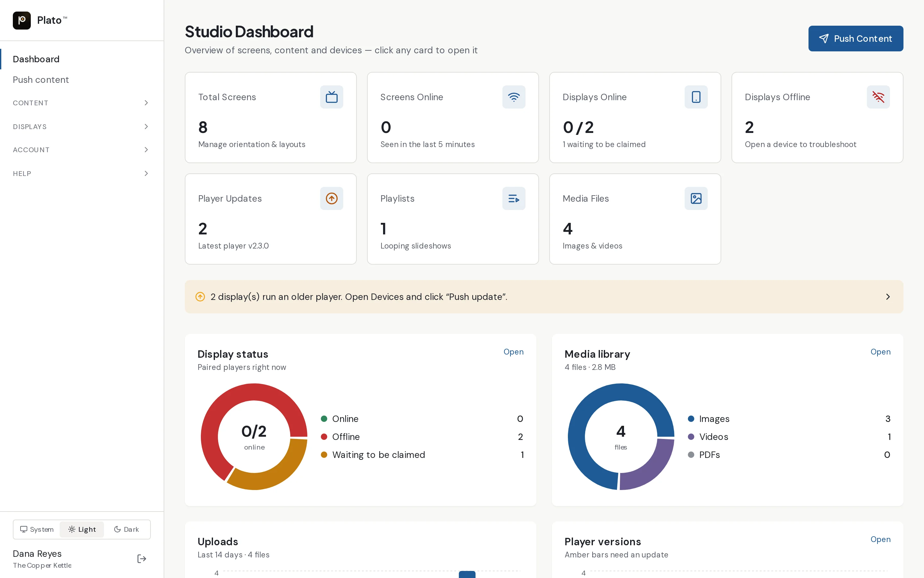Expand the ACCOUNT sidebar section
924x578 pixels.
pos(82,150)
